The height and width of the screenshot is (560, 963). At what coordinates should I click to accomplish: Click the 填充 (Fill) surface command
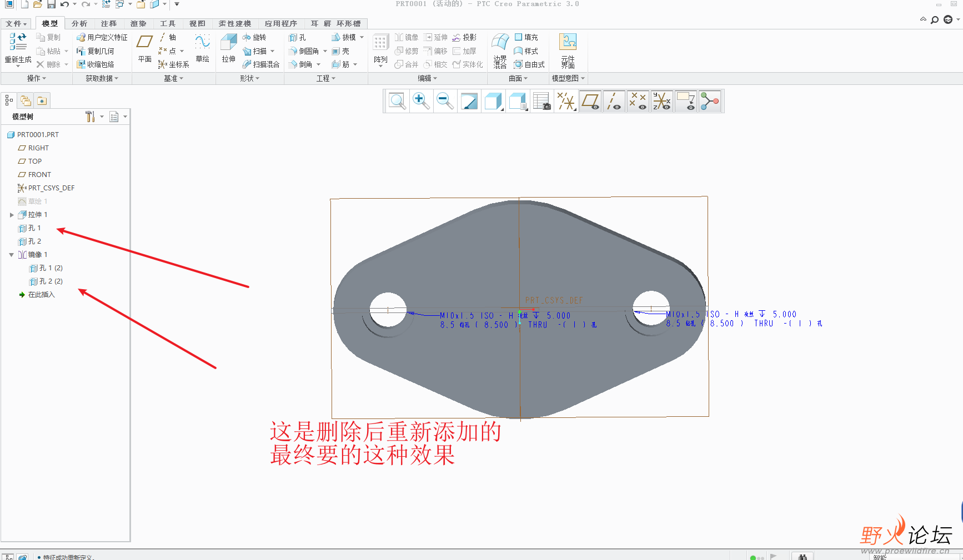pyautogui.click(x=526, y=37)
